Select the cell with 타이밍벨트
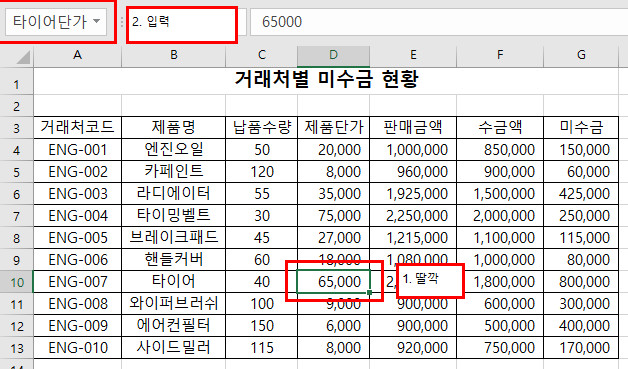The image size is (628, 369). 173,216
